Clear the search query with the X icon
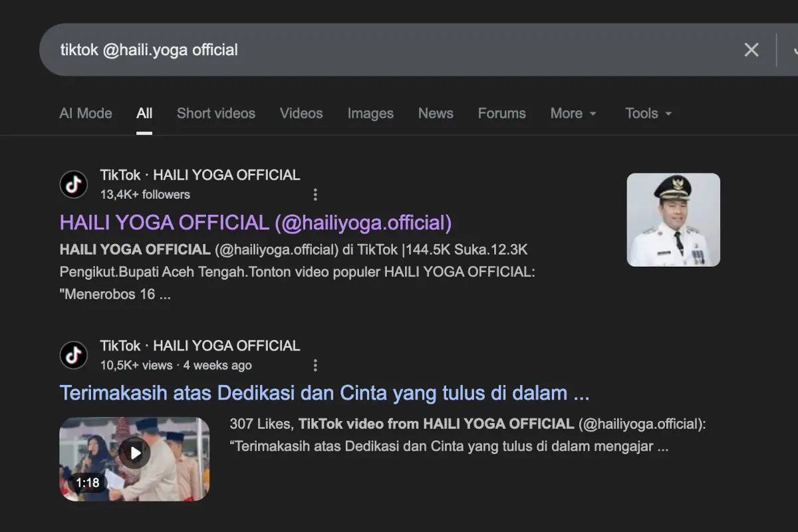 click(751, 50)
